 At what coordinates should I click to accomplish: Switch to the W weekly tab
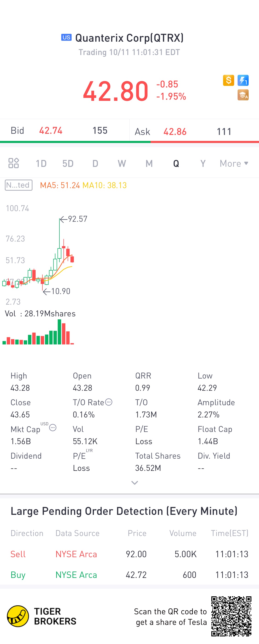pyautogui.click(x=122, y=163)
